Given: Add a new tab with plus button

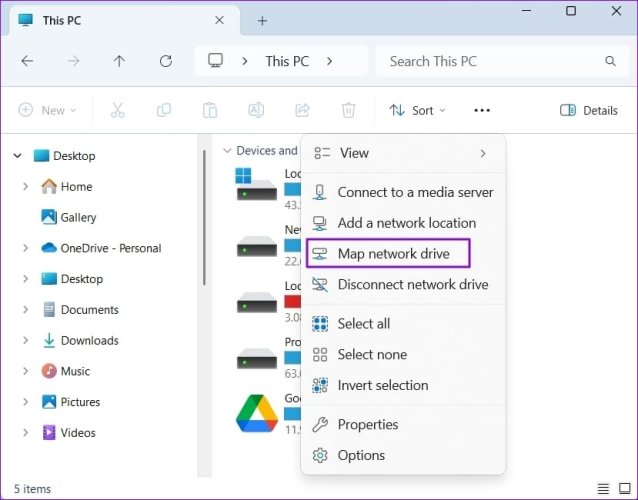Looking at the screenshot, I should (x=262, y=20).
